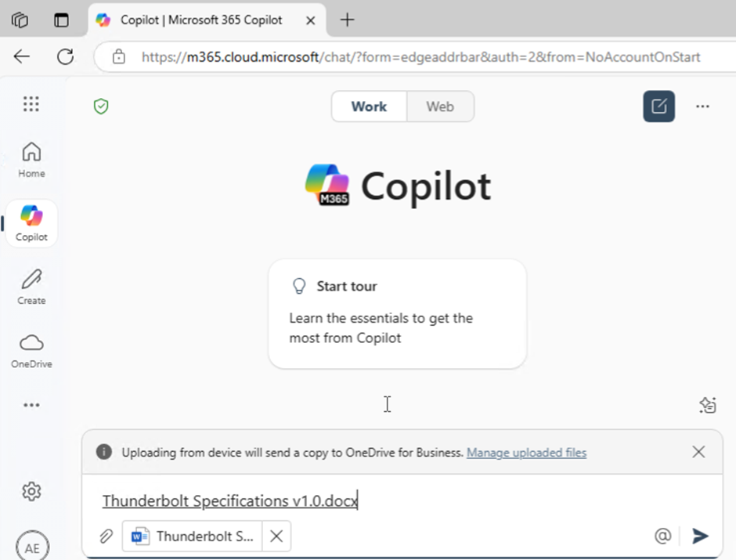Screen dimensions: 736x560
Task: Click the info icon in upload notice
Action: [x=103, y=452]
